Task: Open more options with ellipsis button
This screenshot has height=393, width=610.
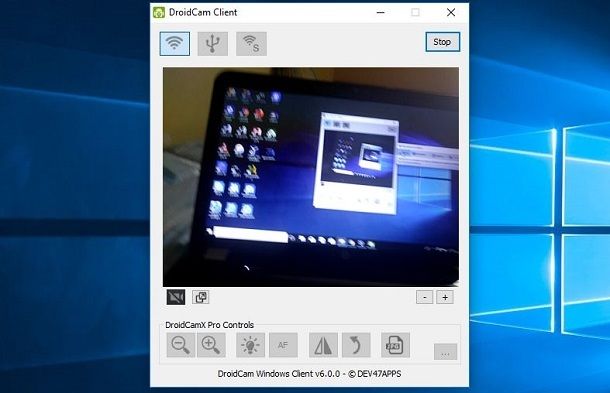Action: pos(445,352)
